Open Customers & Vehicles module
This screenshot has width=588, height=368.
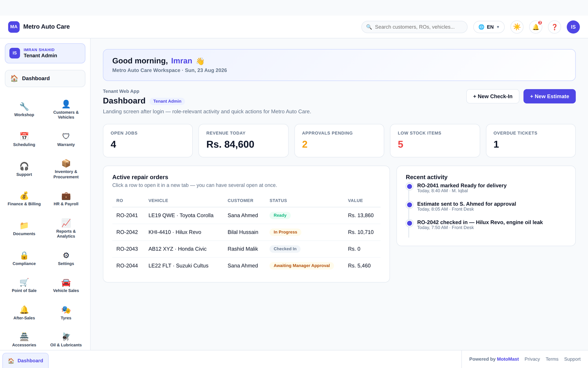pos(66,110)
